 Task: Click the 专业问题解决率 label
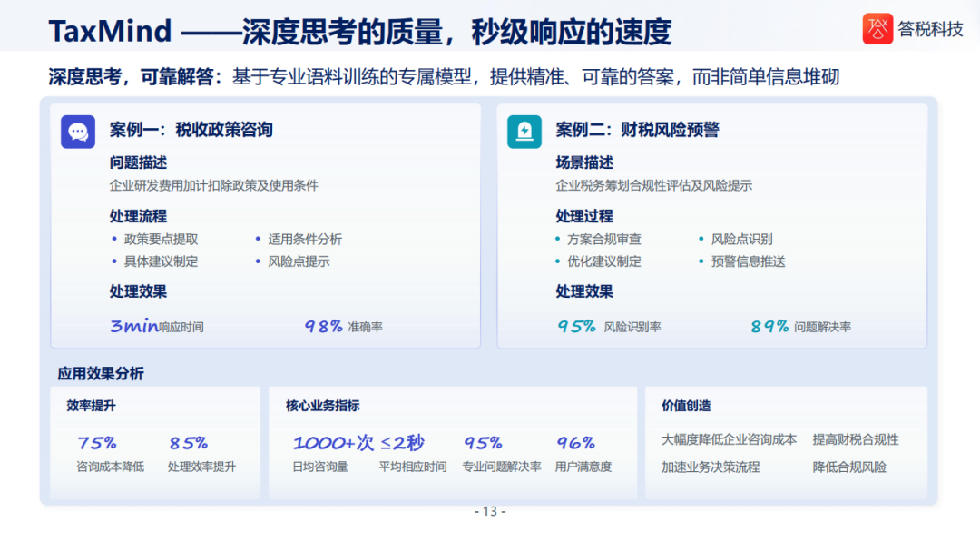[502, 467]
